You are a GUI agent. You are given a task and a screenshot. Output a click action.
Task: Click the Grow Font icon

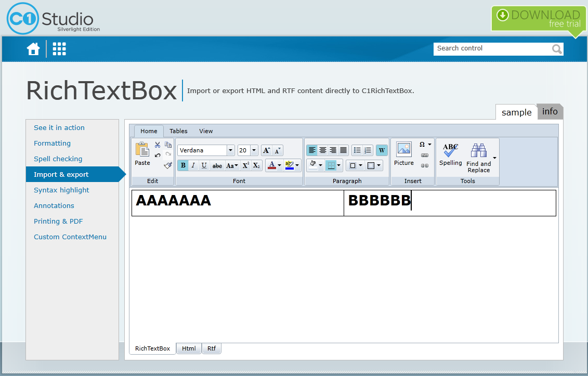point(266,150)
